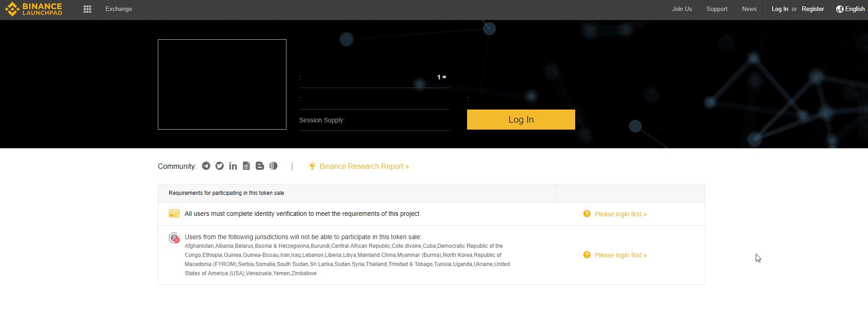Click the 'Community:' label
Image resolution: width=868 pixels, height=319 pixels.
(x=177, y=167)
